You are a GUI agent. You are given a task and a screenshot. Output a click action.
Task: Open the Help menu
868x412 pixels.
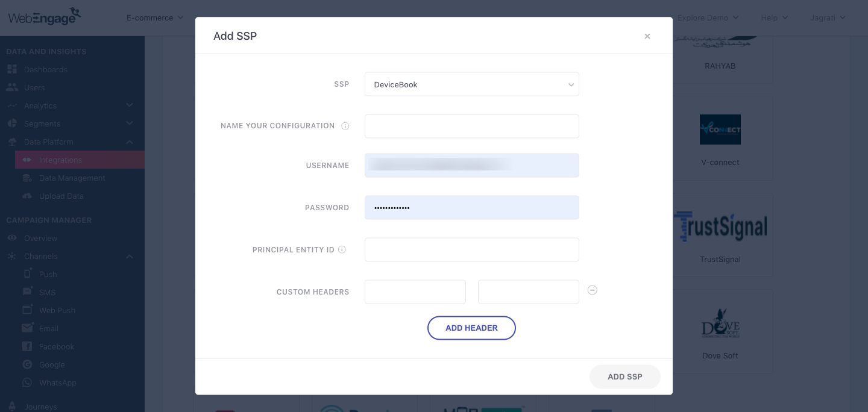775,17
